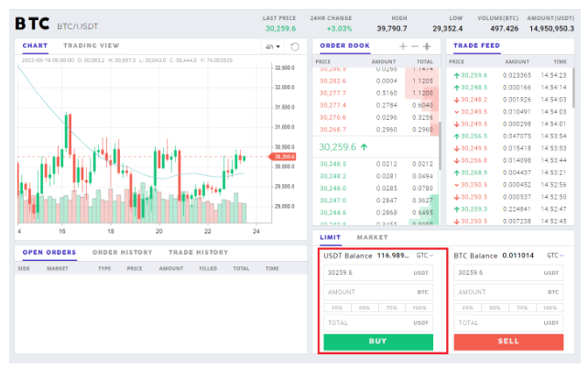Click the SIDE column header in open orders
This screenshot has width=588, height=369.
click(x=24, y=268)
